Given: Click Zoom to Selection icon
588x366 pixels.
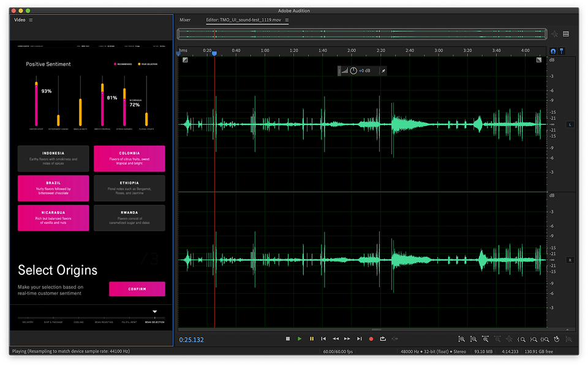Looking at the screenshot, I should [x=545, y=340].
